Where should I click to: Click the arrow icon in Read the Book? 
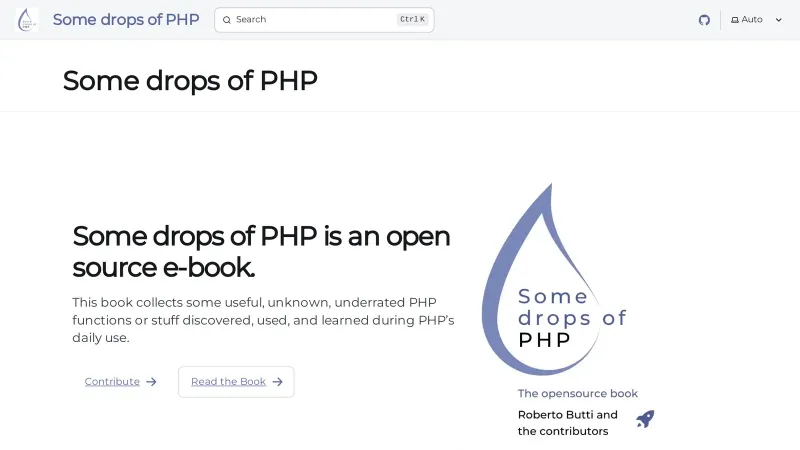click(x=277, y=382)
